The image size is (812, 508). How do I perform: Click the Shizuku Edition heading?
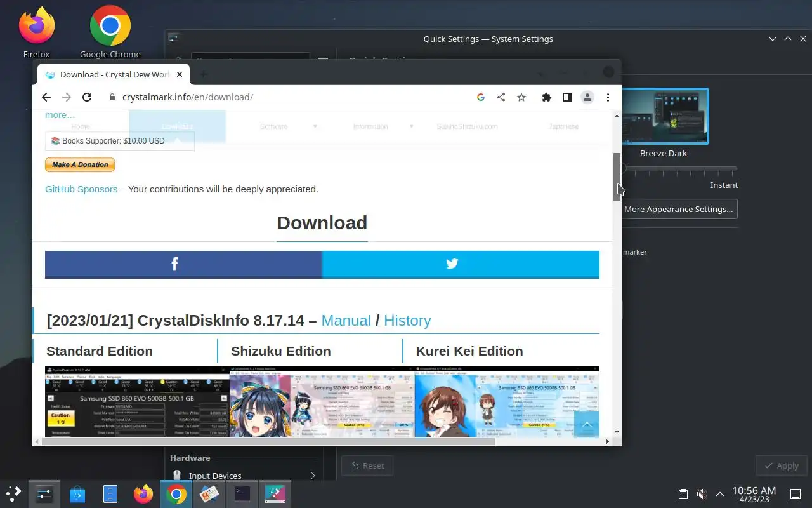(281, 351)
